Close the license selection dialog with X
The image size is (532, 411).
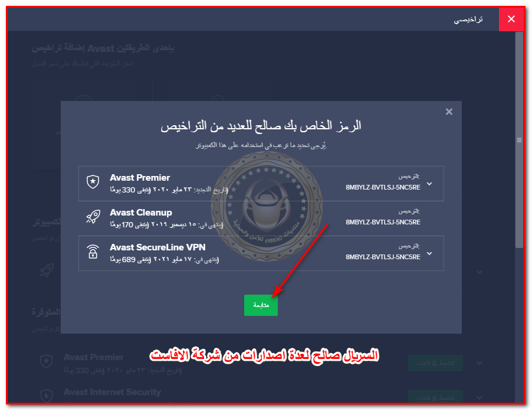point(449,112)
